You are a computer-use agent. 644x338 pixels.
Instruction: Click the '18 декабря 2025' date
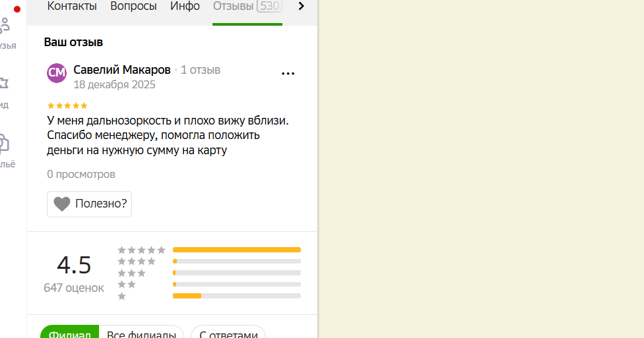point(114,84)
